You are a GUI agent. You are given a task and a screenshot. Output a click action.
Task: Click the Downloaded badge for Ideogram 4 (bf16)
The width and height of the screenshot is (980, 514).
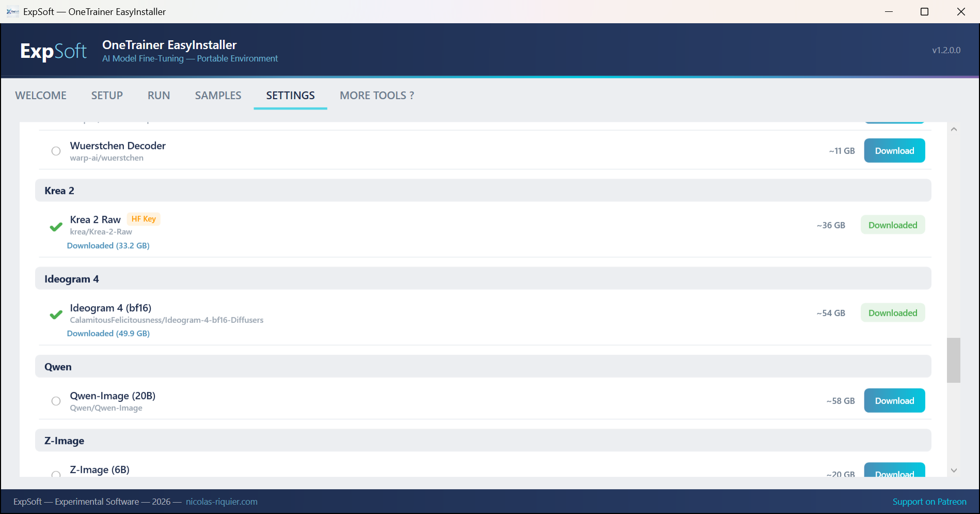(893, 313)
